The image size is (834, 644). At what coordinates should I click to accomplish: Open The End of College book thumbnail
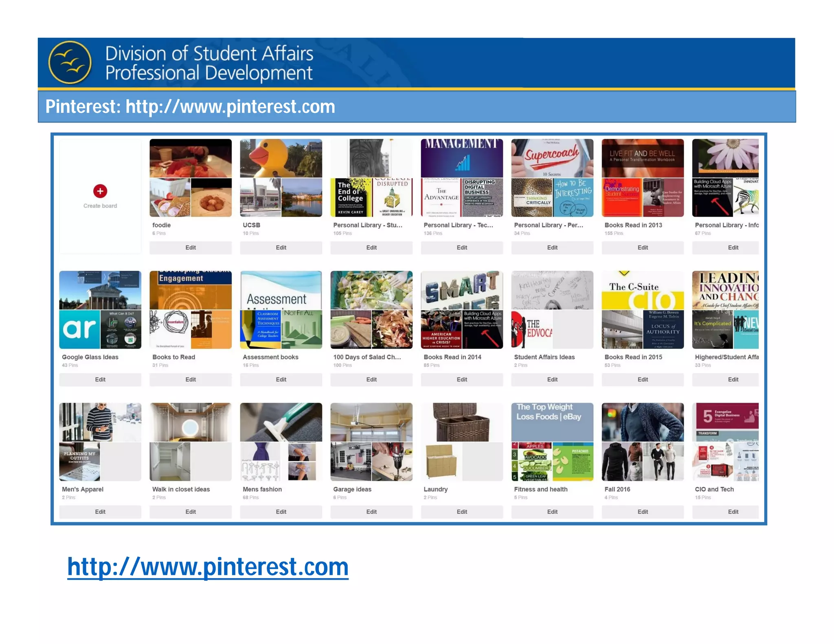[351, 197]
